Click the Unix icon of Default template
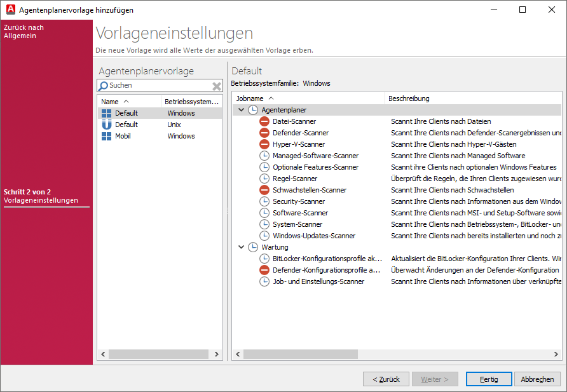The width and height of the screenshot is (567, 392). [106, 125]
